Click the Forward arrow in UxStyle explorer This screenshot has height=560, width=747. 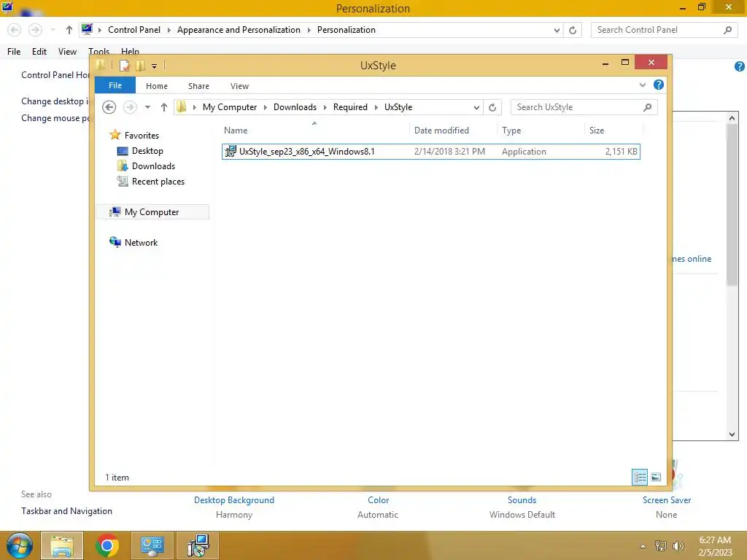[x=130, y=107]
